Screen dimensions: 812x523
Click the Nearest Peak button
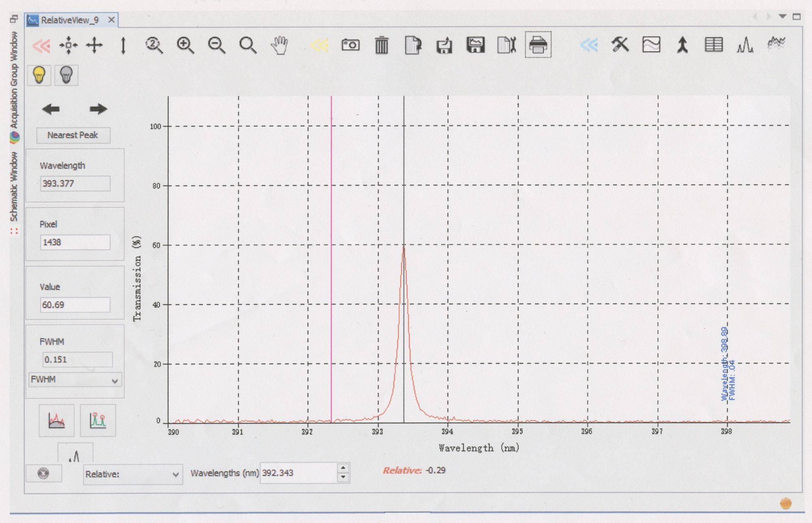pyautogui.click(x=73, y=135)
